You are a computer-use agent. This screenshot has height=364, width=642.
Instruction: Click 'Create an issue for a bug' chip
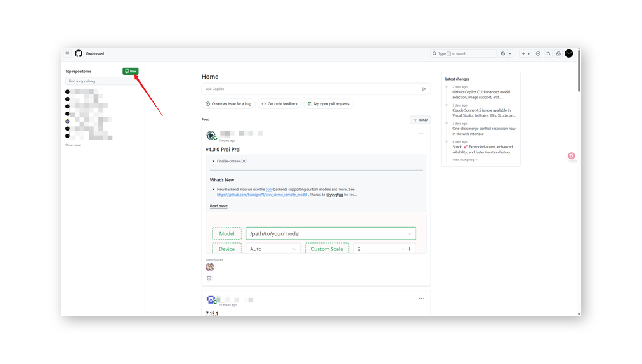pos(228,104)
